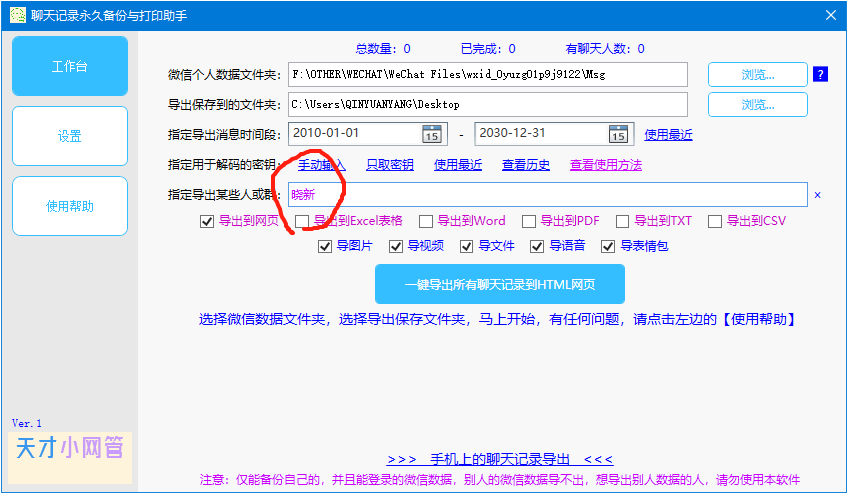Click the 使用最近 link beside date range
Image resolution: width=851 pixels, height=496 pixels.
coord(668,135)
